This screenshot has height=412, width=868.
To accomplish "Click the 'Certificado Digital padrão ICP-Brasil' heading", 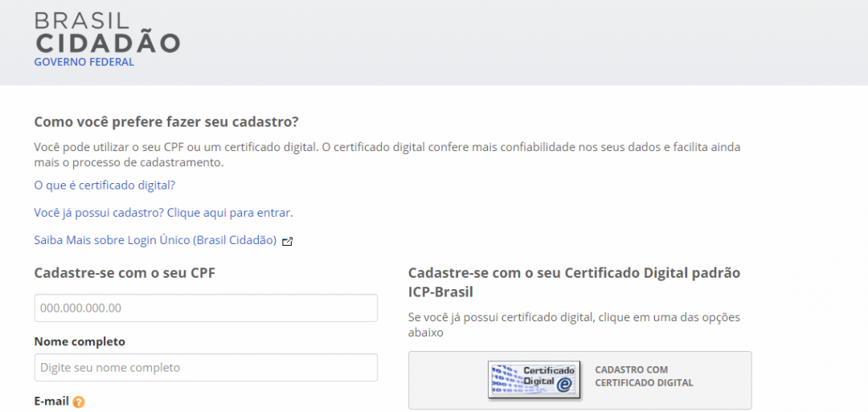I will (x=574, y=282).
